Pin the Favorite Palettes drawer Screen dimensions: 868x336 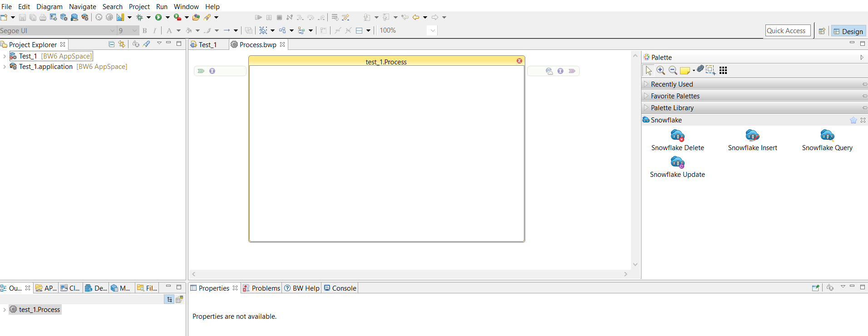(x=864, y=96)
